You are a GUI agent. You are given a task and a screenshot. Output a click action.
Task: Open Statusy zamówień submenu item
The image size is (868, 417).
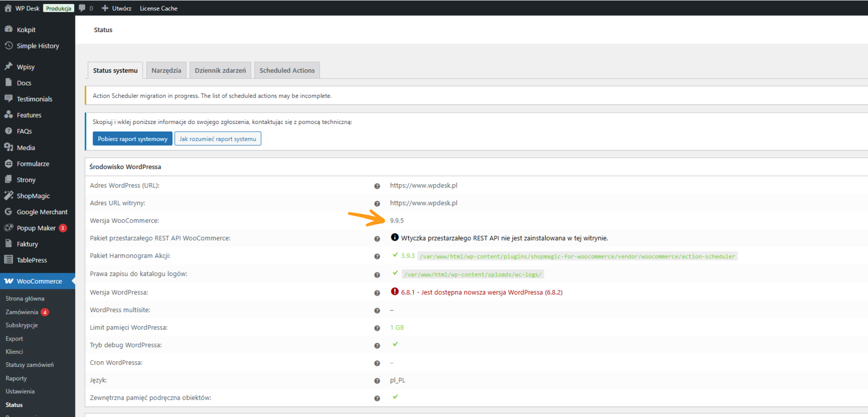coord(29,365)
